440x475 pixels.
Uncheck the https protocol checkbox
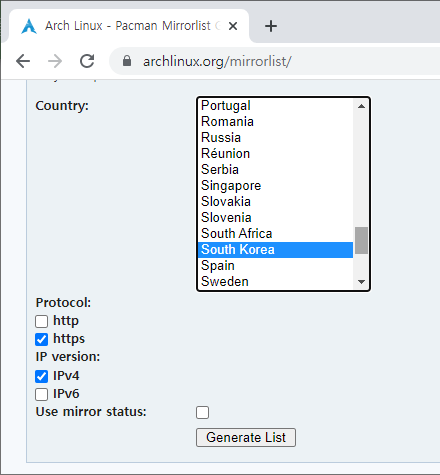coord(42,339)
